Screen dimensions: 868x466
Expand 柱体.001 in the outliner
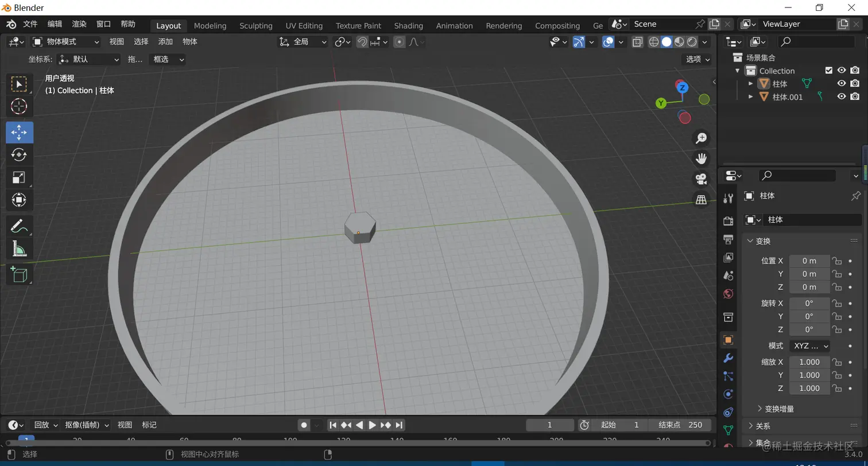750,97
